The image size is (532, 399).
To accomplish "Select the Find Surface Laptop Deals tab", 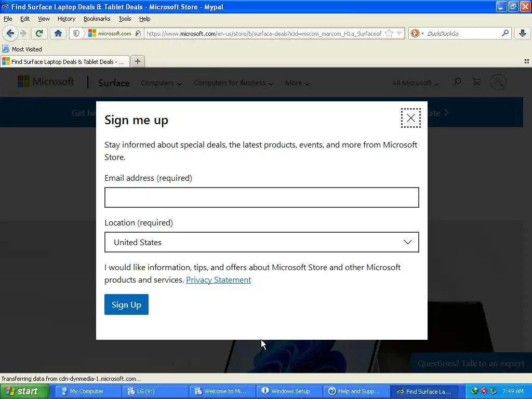I will 65,61.
